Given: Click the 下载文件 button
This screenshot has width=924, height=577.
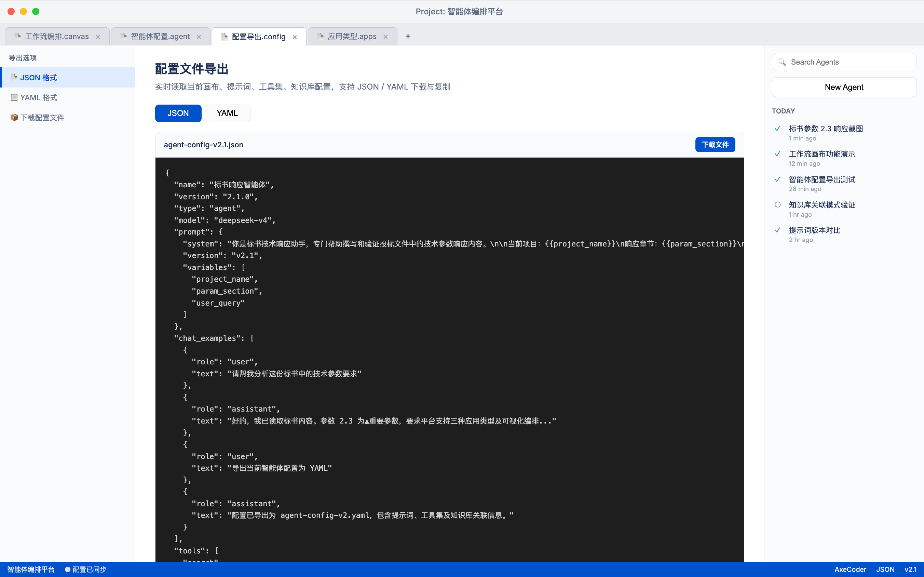Looking at the screenshot, I should coord(715,145).
